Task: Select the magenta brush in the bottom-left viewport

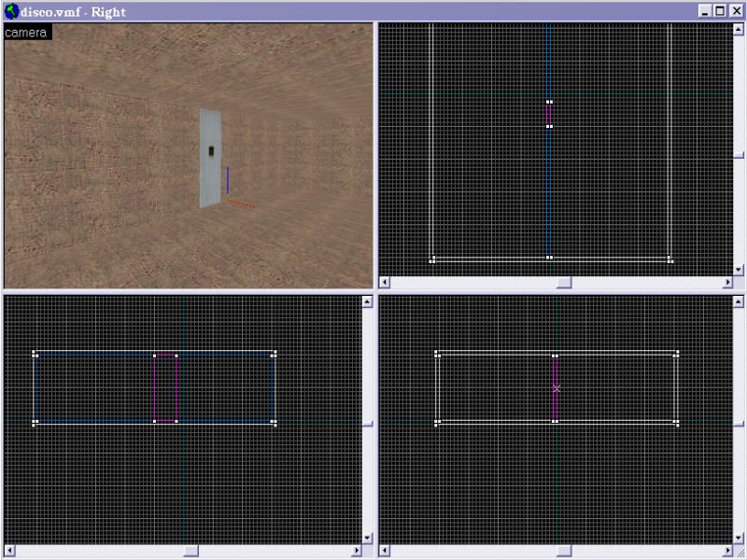Action: point(165,387)
